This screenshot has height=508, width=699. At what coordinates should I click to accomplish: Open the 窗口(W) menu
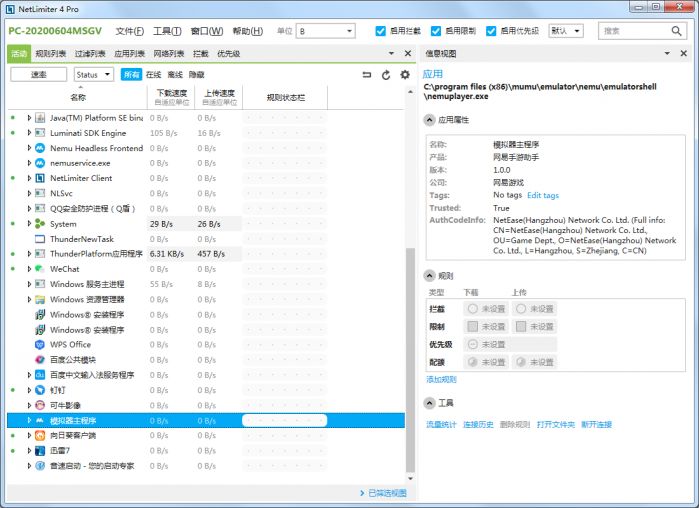point(207,31)
